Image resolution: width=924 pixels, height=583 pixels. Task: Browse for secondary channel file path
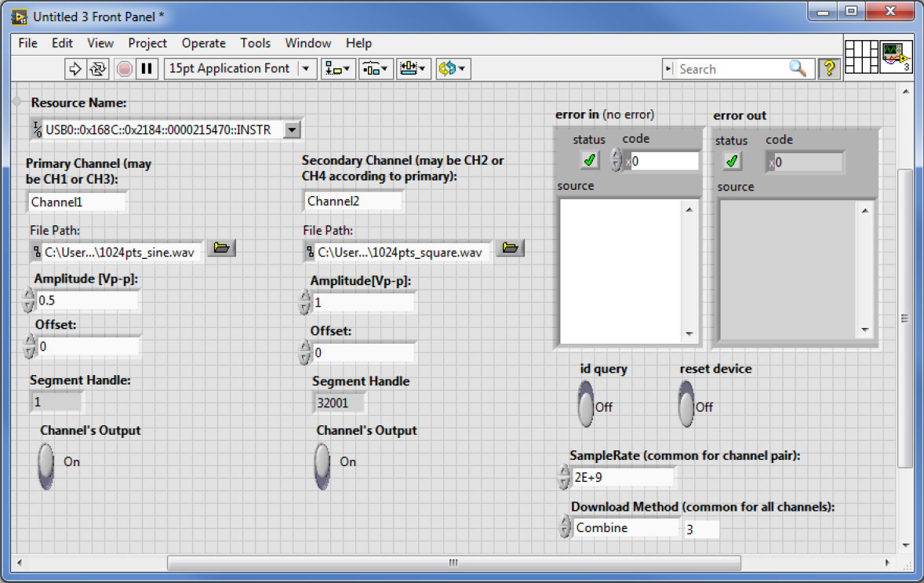pyautogui.click(x=510, y=249)
